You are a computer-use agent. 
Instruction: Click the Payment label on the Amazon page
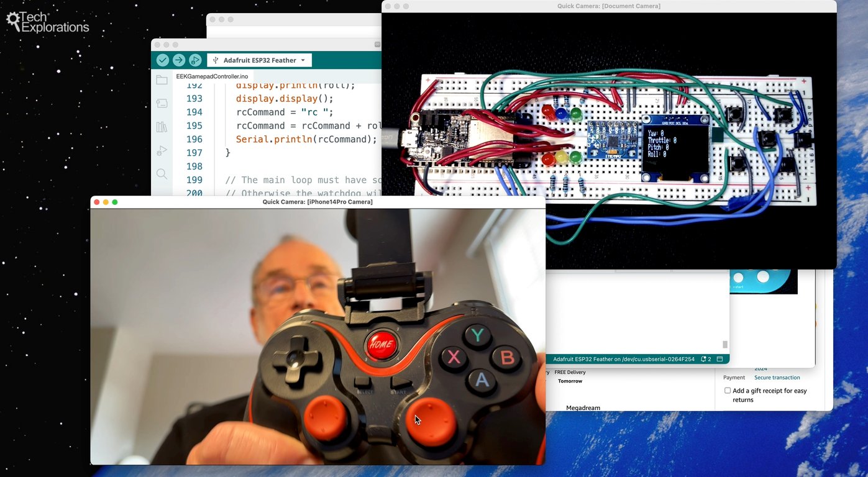734,378
